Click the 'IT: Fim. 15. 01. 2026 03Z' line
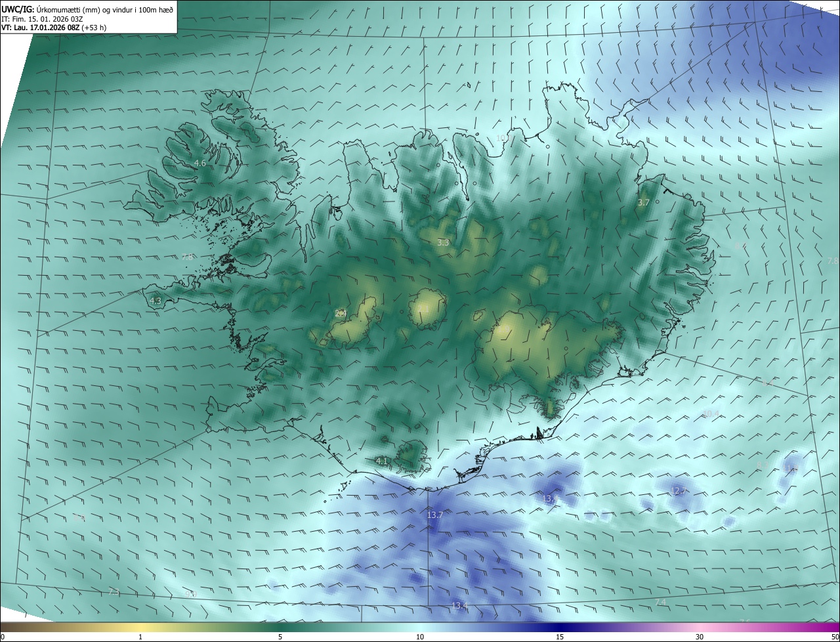This screenshot has width=840, height=642. coord(42,19)
